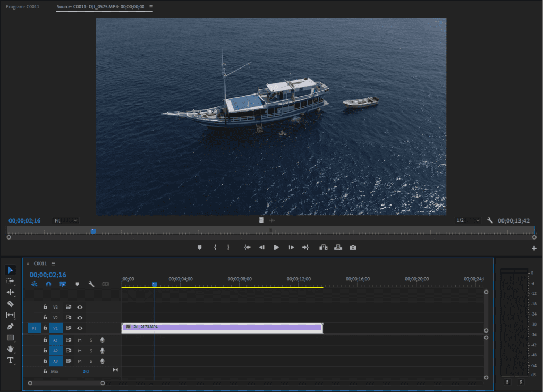The image size is (544, 392).
Task: Click the source monitor playhead
Action: click(93, 231)
